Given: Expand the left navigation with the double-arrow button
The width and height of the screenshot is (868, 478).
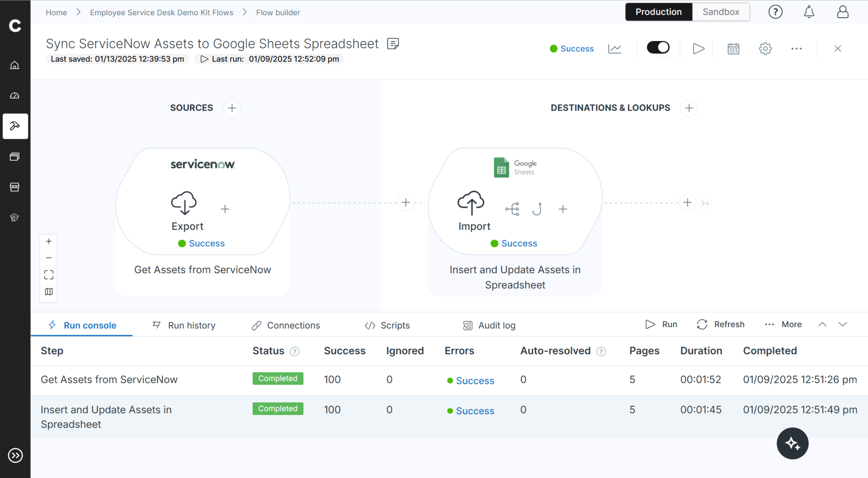Looking at the screenshot, I should click(x=15, y=456).
